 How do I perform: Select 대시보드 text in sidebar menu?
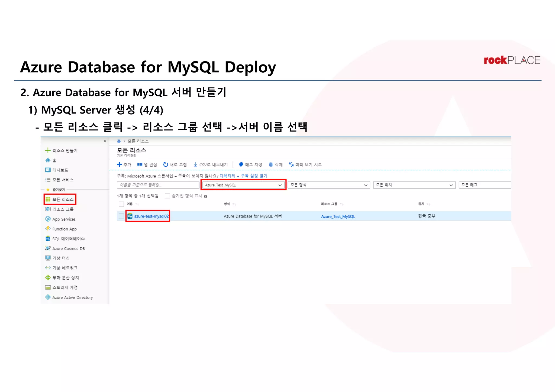click(60, 170)
